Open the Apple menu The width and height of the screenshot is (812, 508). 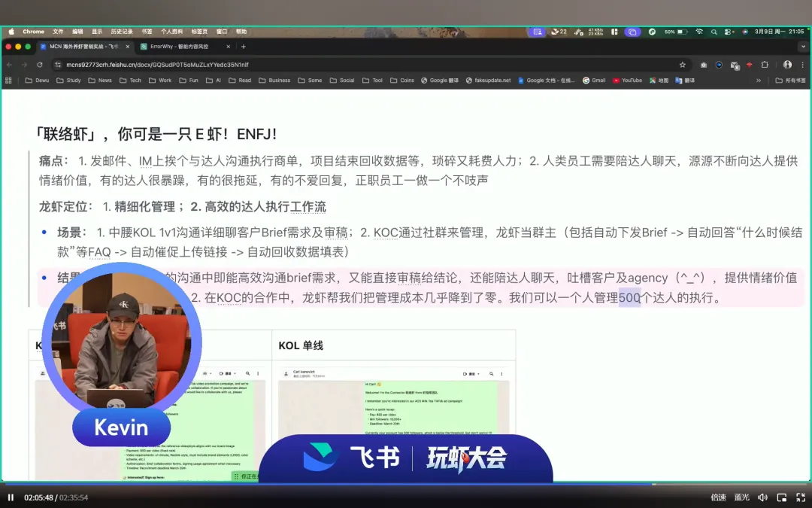click(11, 32)
